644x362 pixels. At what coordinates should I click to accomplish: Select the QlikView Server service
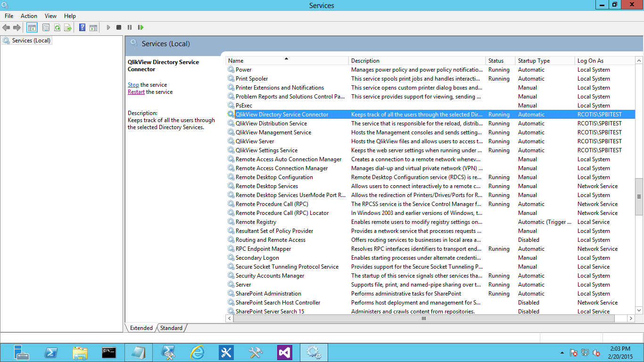click(430, 141)
